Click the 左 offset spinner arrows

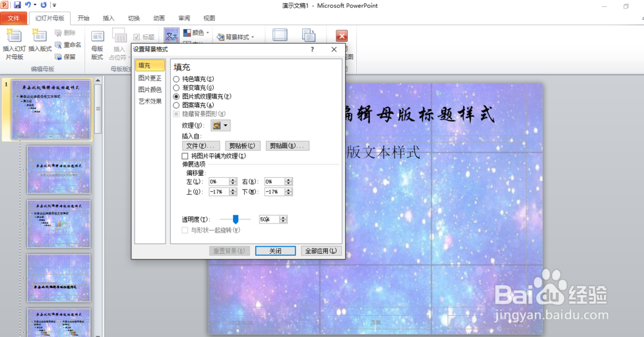click(x=233, y=181)
